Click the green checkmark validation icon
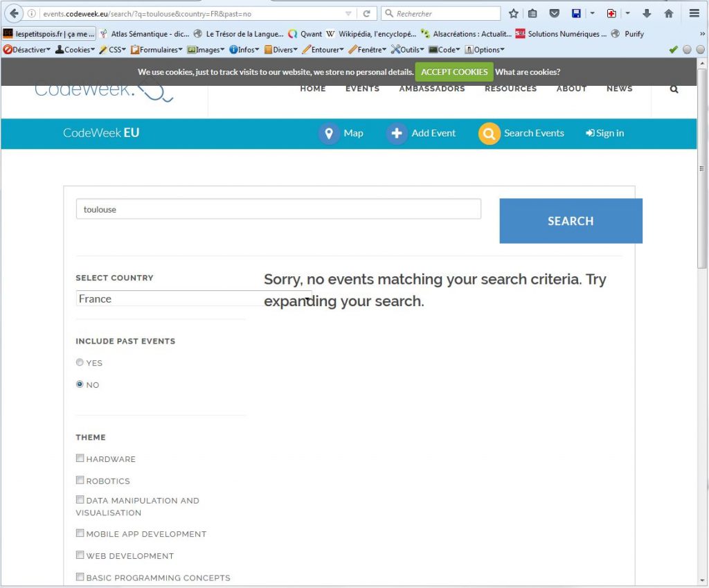709x588 pixels. [x=673, y=50]
